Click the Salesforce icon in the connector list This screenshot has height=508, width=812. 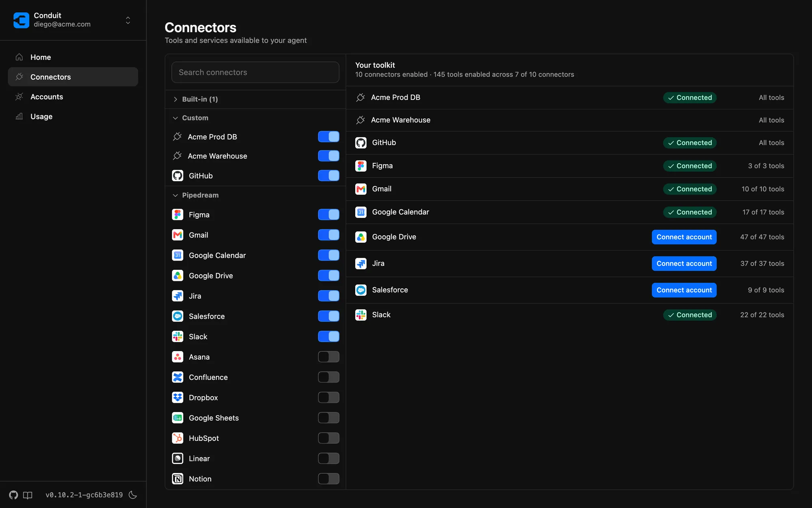coord(177,316)
